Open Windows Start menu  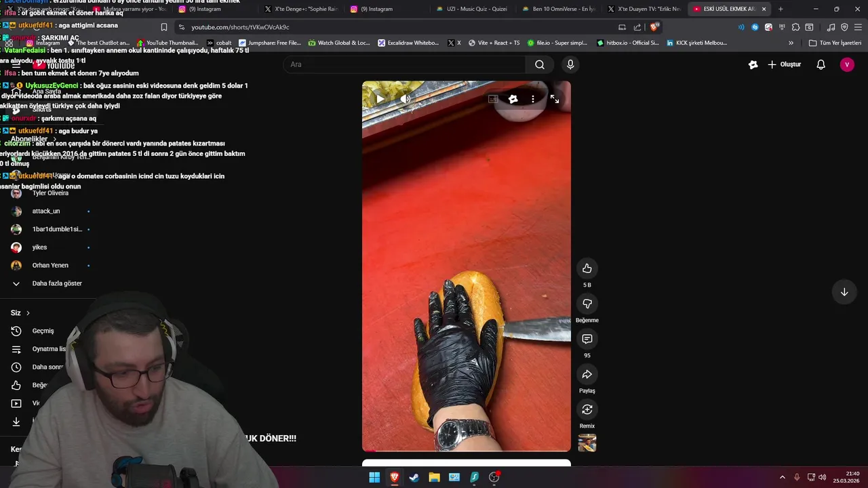(374, 477)
